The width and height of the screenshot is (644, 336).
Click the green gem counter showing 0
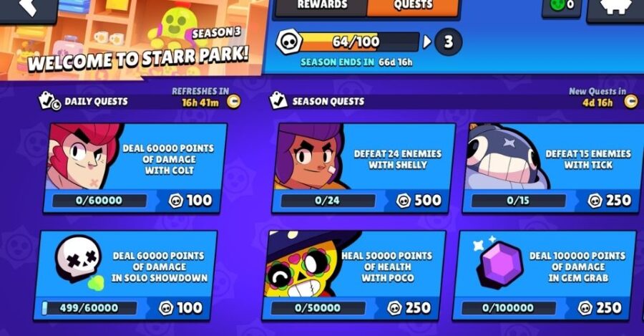click(x=562, y=6)
